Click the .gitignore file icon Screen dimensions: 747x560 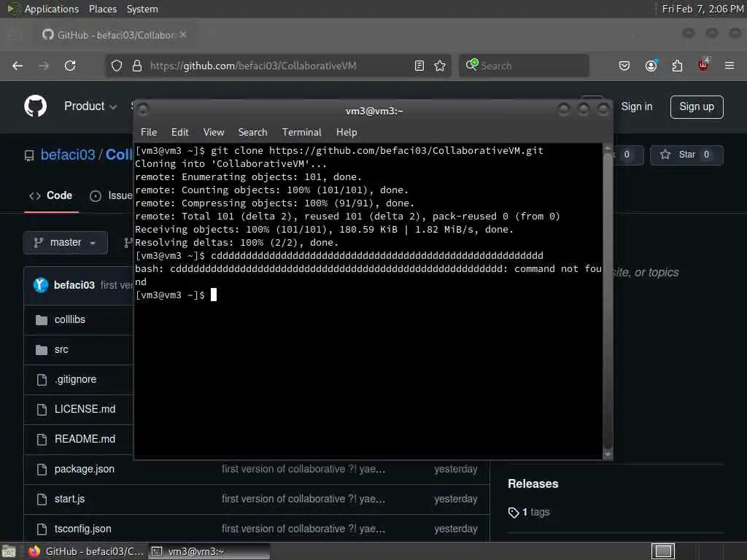42,379
